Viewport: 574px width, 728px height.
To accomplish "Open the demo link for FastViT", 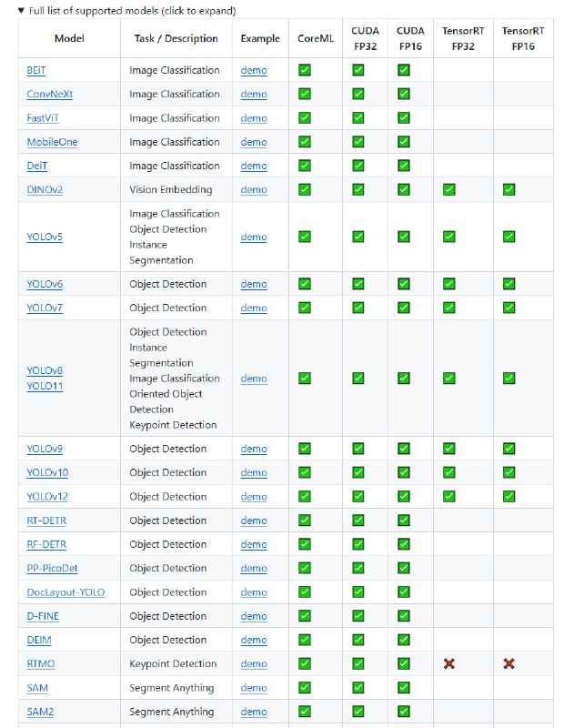I will tap(254, 118).
